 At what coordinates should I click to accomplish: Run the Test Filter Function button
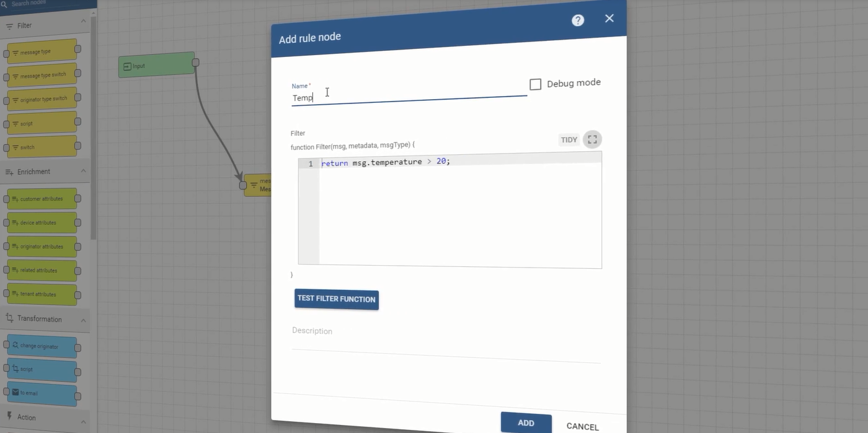(337, 299)
